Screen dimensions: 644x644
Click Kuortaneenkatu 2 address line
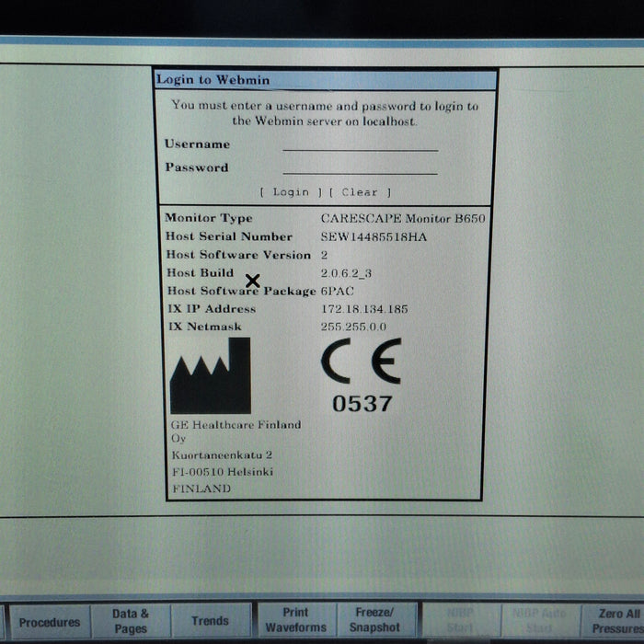[222, 455]
